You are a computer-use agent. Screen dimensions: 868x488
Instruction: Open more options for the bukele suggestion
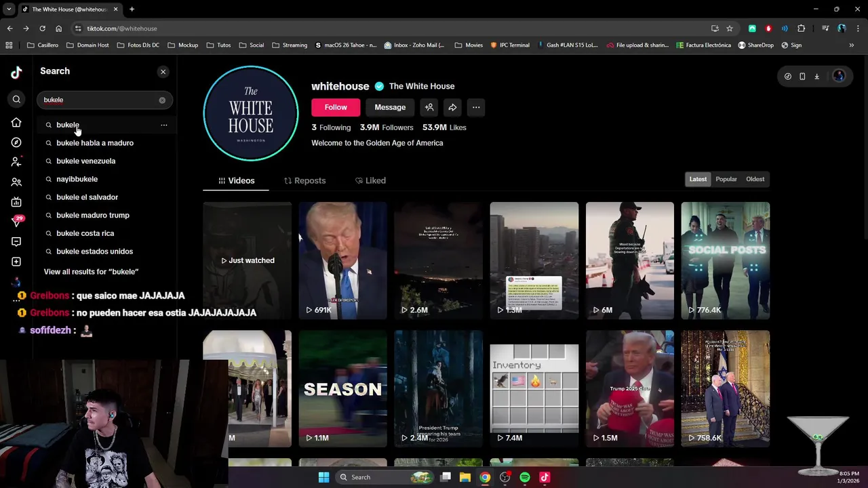pyautogui.click(x=163, y=125)
